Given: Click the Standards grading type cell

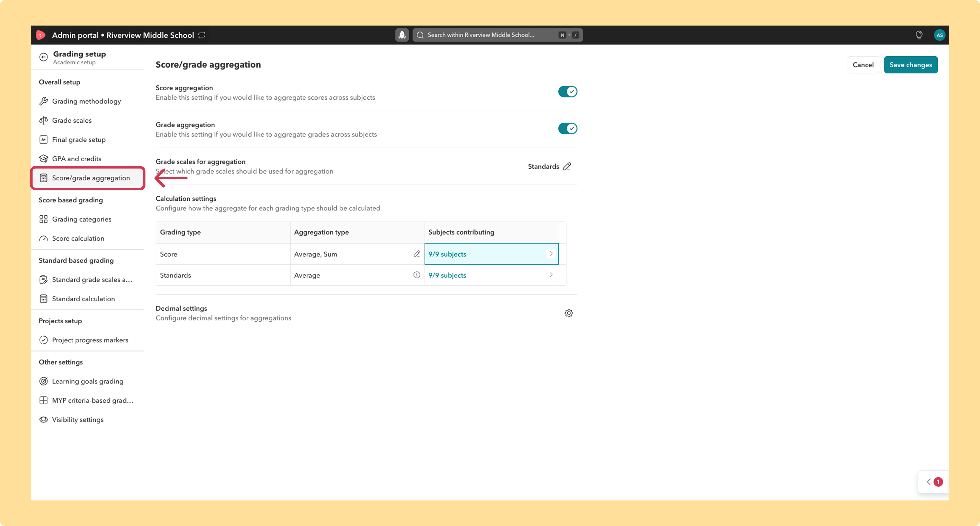Looking at the screenshot, I should point(223,275).
